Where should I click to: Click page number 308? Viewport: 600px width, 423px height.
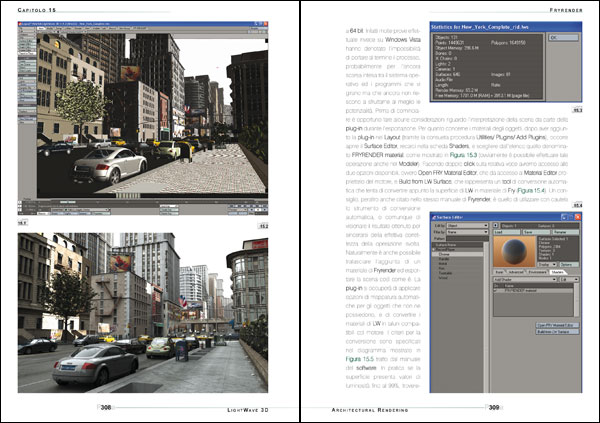coord(106,407)
